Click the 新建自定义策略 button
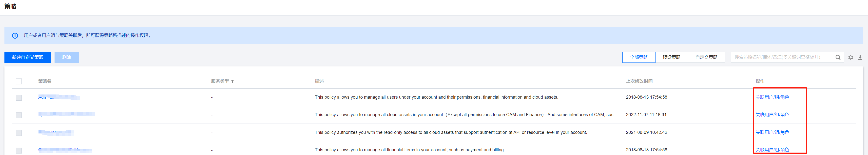The image size is (868, 155). [x=28, y=58]
